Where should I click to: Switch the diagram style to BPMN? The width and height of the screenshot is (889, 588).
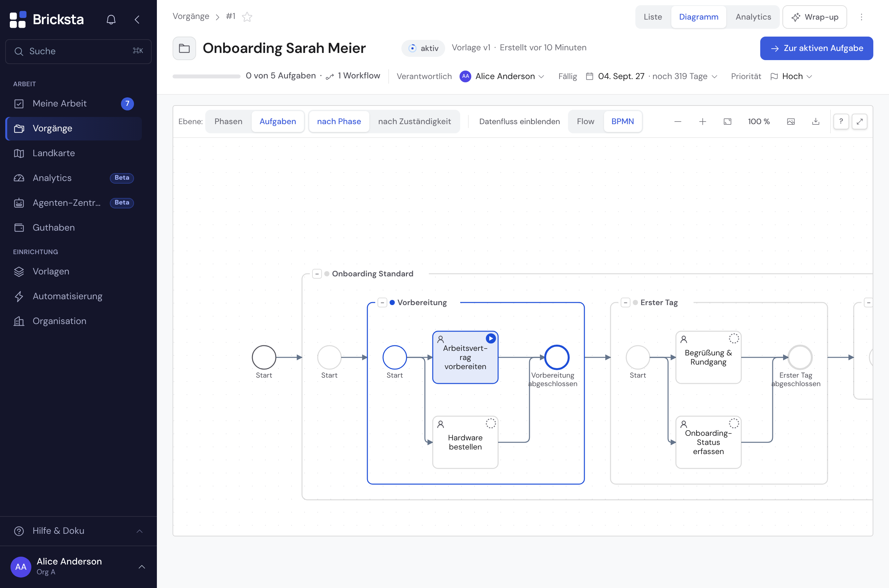pyautogui.click(x=622, y=122)
